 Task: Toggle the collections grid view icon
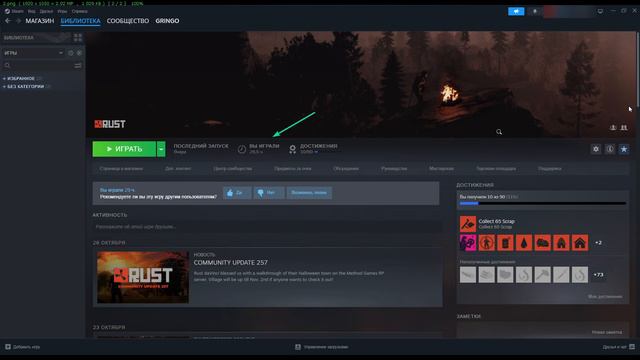[78, 38]
